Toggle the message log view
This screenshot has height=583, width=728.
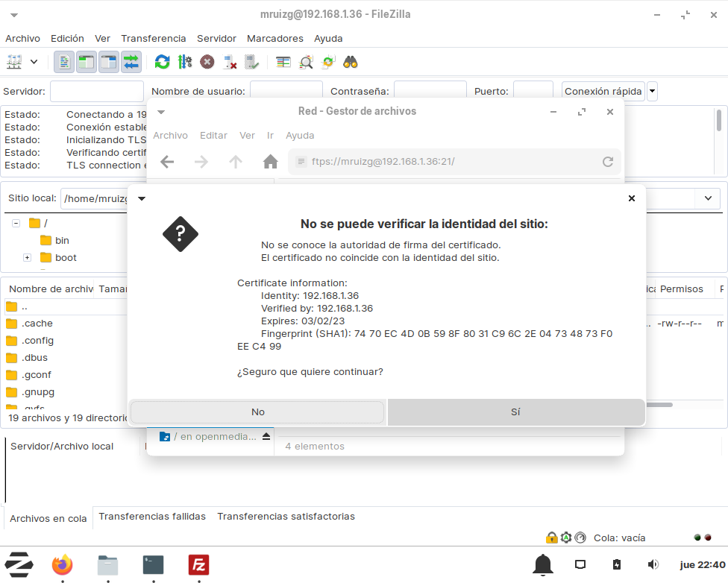coord(64,62)
